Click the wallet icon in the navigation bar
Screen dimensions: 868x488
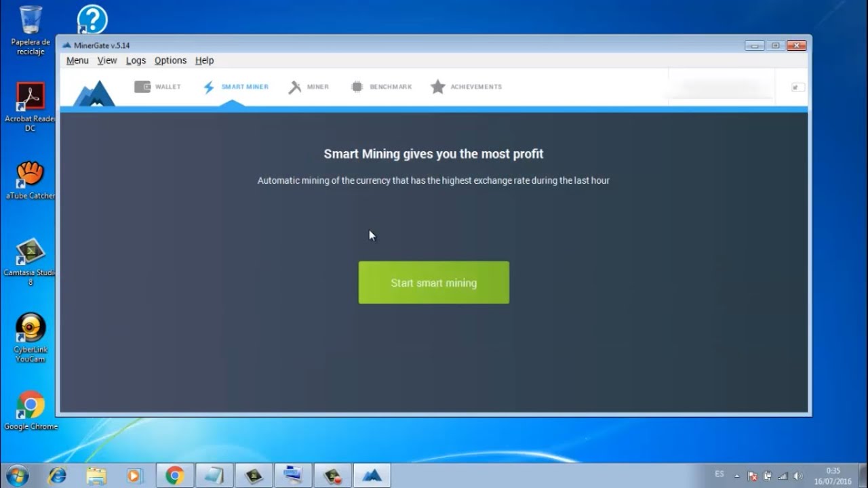tap(142, 87)
